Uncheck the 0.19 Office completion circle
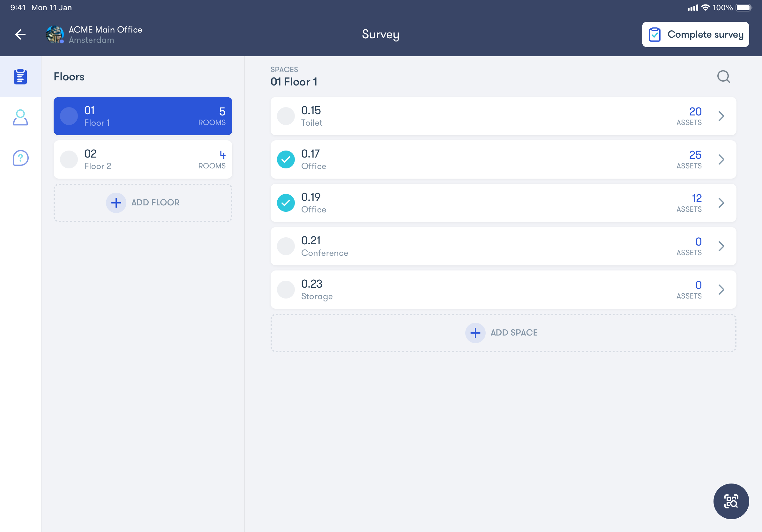 (x=286, y=203)
